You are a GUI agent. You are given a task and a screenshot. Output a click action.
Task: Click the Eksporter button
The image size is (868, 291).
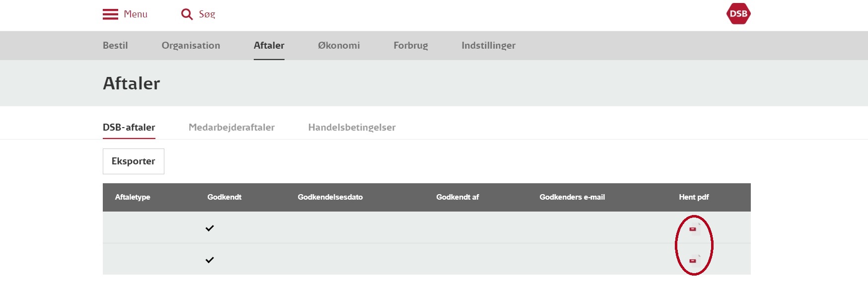click(x=134, y=161)
